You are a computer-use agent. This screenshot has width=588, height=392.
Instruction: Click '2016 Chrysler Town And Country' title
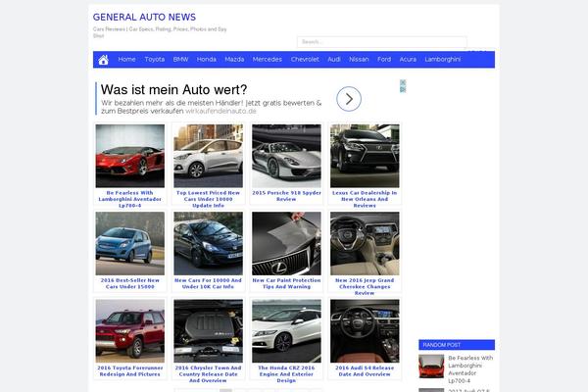tap(208, 374)
